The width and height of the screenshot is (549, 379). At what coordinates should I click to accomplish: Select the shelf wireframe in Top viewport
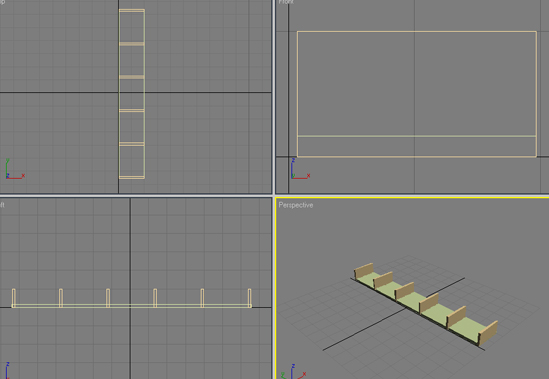tap(132, 94)
